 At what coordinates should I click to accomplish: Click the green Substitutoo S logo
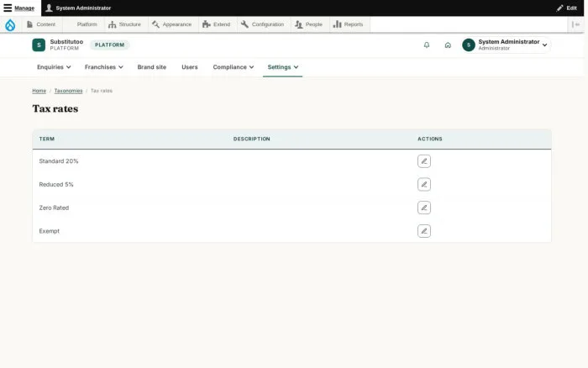[39, 45]
